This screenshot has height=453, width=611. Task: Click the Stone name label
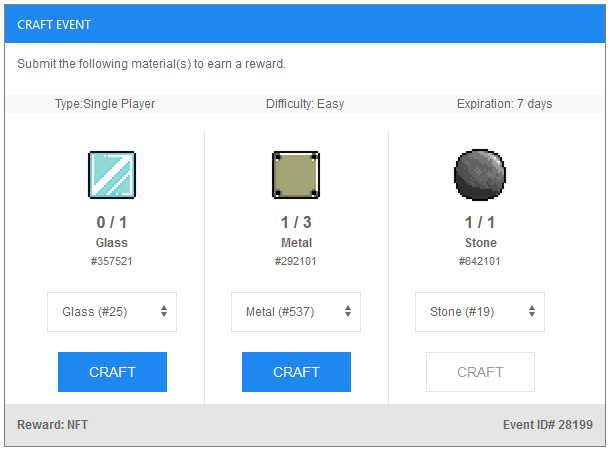[481, 243]
